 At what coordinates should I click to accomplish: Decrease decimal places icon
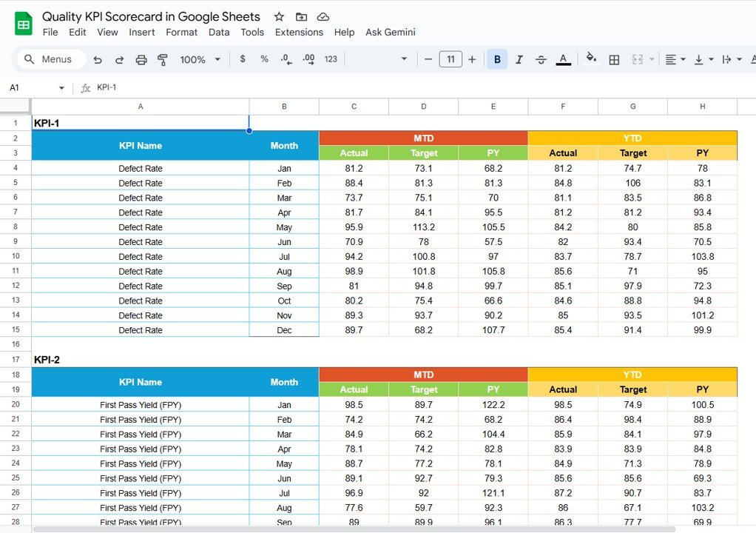coord(286,59)
